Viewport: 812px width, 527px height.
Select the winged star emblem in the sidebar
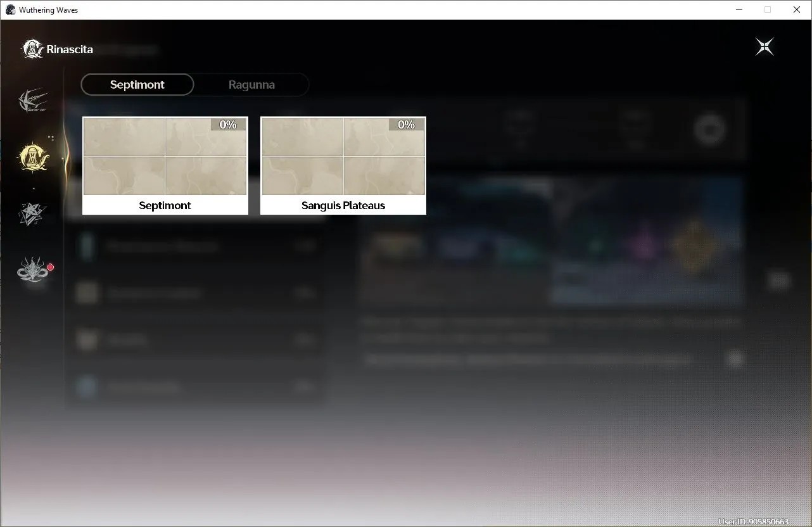pos(33,101)
